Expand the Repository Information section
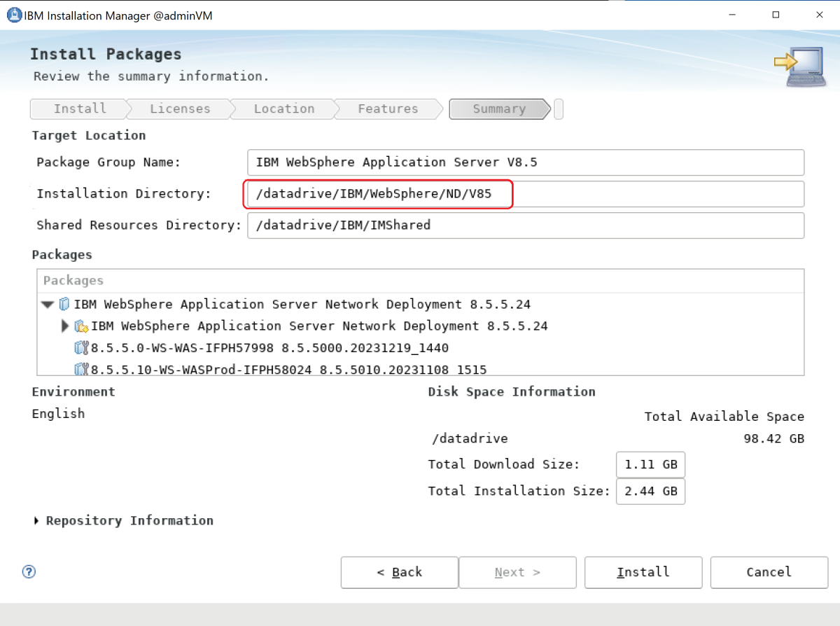Image resolution: width=840 pixels, height=626 pixels. (x=36, y=520)
